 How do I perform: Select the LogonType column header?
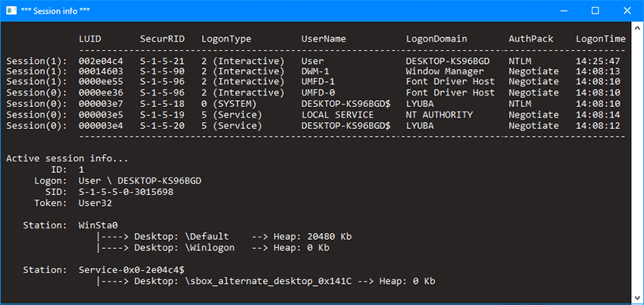click(x=226, y=39)
